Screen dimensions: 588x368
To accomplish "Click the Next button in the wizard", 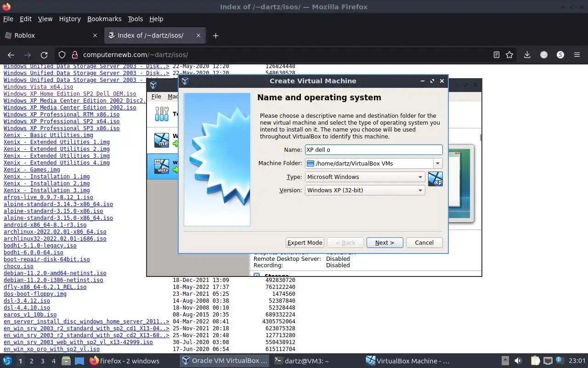I will [x=384, y=243].
